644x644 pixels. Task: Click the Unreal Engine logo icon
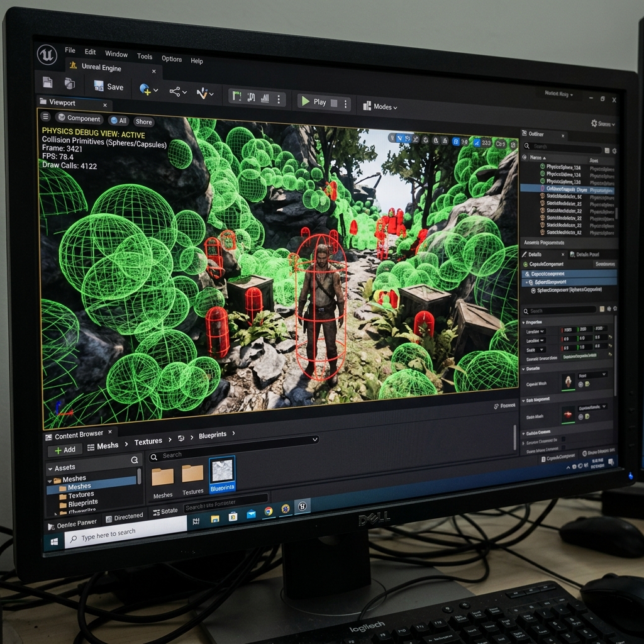pos(47,54)
